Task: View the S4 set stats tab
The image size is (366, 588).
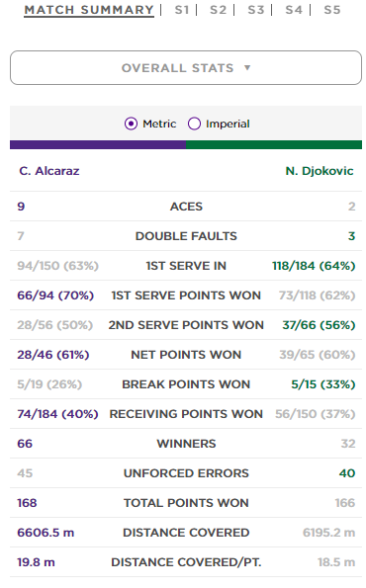Action: tap(294, 10)
